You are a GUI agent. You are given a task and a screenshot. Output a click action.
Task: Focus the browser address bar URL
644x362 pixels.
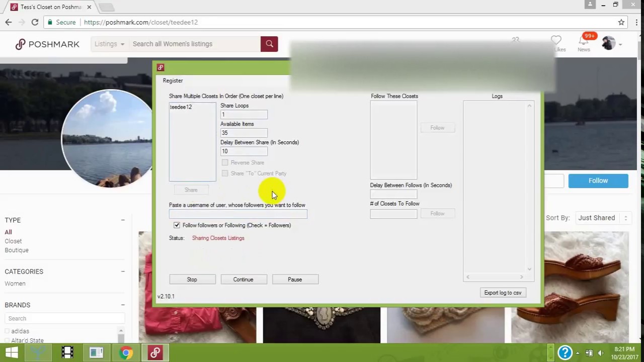tap(141, 22)
